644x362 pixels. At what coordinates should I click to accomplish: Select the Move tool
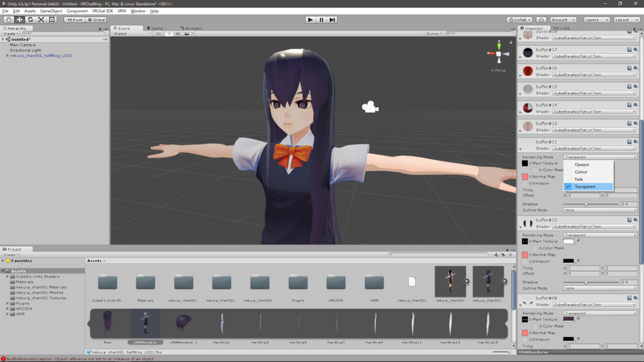[19, 19]
